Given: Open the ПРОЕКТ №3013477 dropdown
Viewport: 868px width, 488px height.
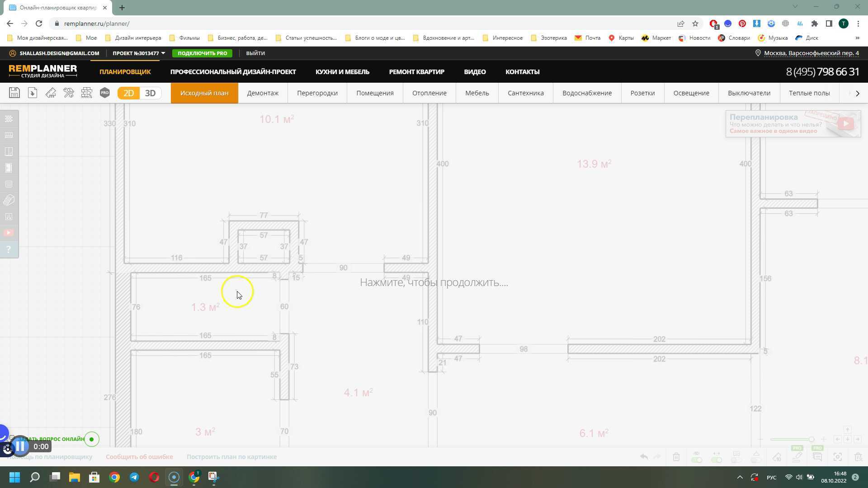Looking at the screenshot, I should pyautogui.click(x=138, y=53).
